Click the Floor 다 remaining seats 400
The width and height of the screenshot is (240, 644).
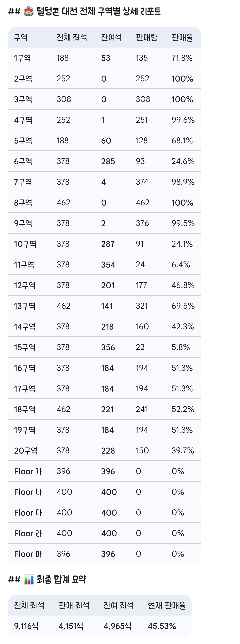109,513
